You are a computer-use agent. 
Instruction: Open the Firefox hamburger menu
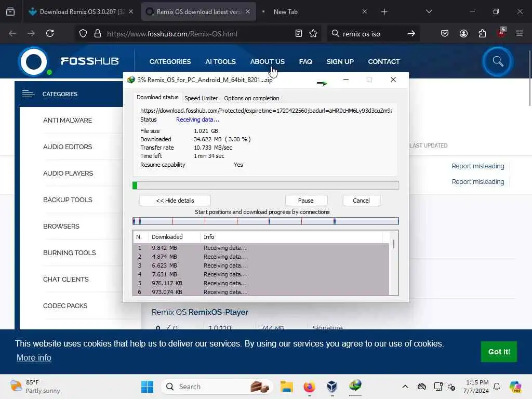click(520, 33)
